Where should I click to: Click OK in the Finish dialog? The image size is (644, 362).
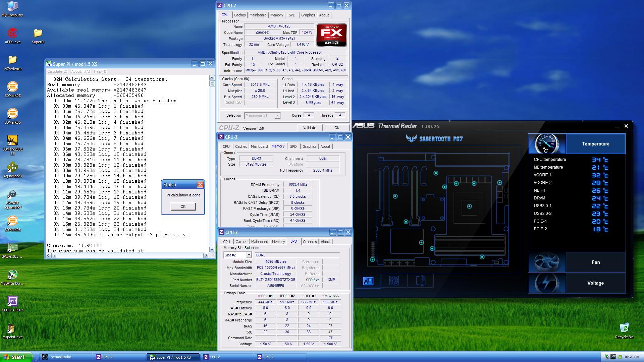pyautogui.click(x=183, y=206)
